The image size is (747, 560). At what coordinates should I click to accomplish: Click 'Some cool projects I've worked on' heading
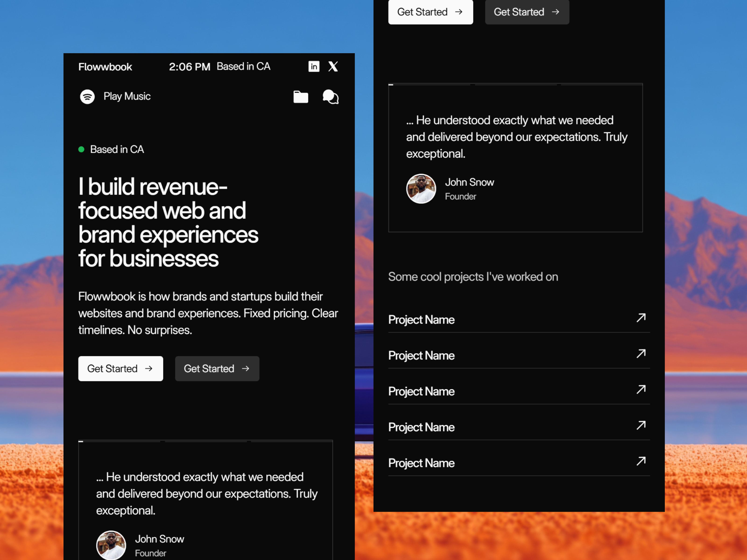(x=473, y=277)
